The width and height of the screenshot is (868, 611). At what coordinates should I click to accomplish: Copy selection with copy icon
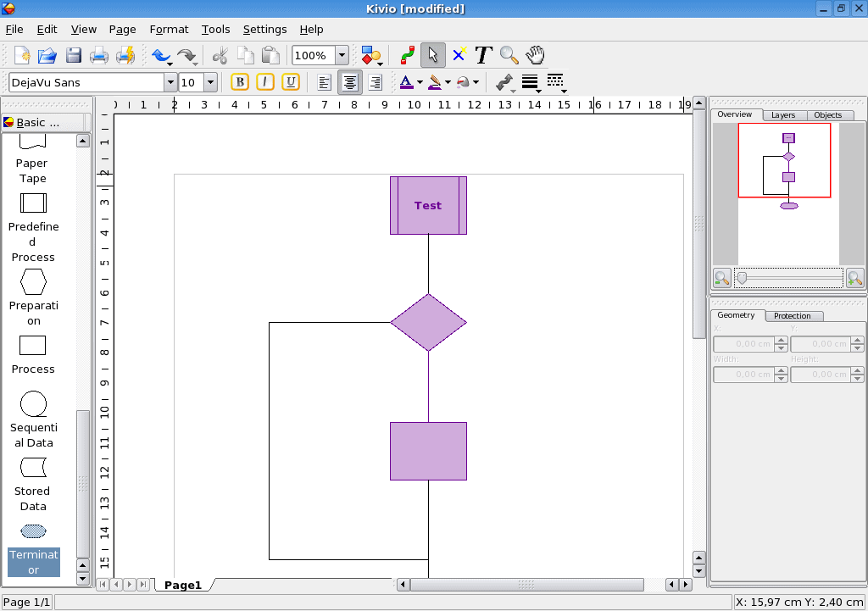point(245,55)
